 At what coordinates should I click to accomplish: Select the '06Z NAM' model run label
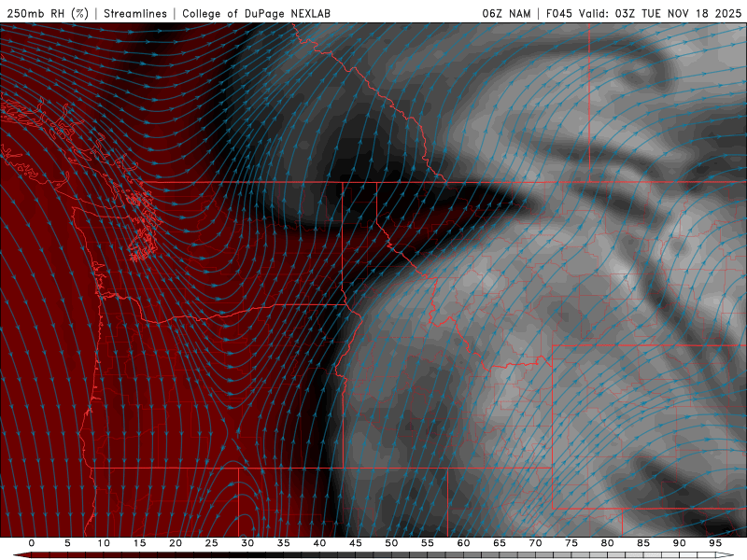pyautogui.click(x=506, y=13)
